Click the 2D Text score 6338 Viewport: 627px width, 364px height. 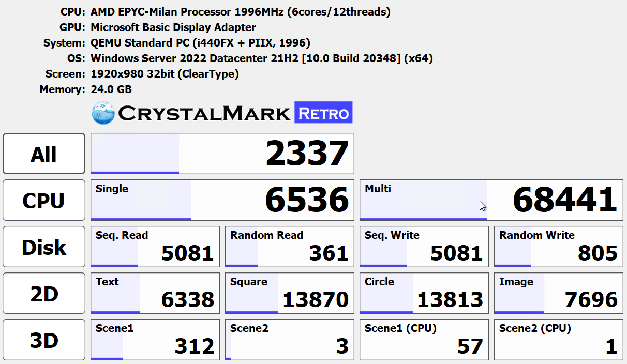[155, 293]
